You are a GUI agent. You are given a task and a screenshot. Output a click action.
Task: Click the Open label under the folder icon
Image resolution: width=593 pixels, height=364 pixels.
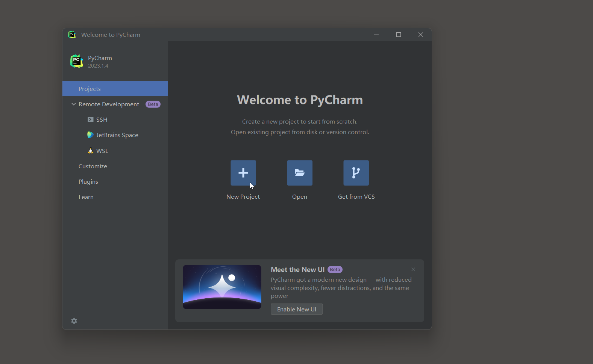point(300,196)
